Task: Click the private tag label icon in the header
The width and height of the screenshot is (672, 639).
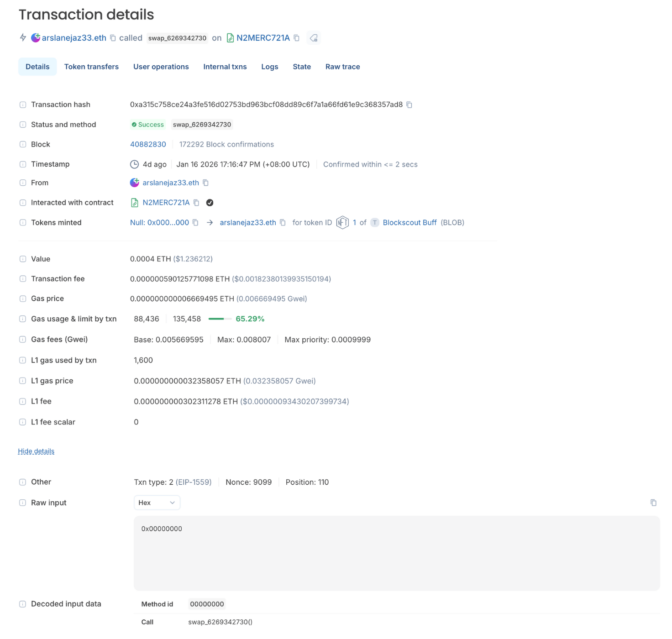Action: pos(314,38)
